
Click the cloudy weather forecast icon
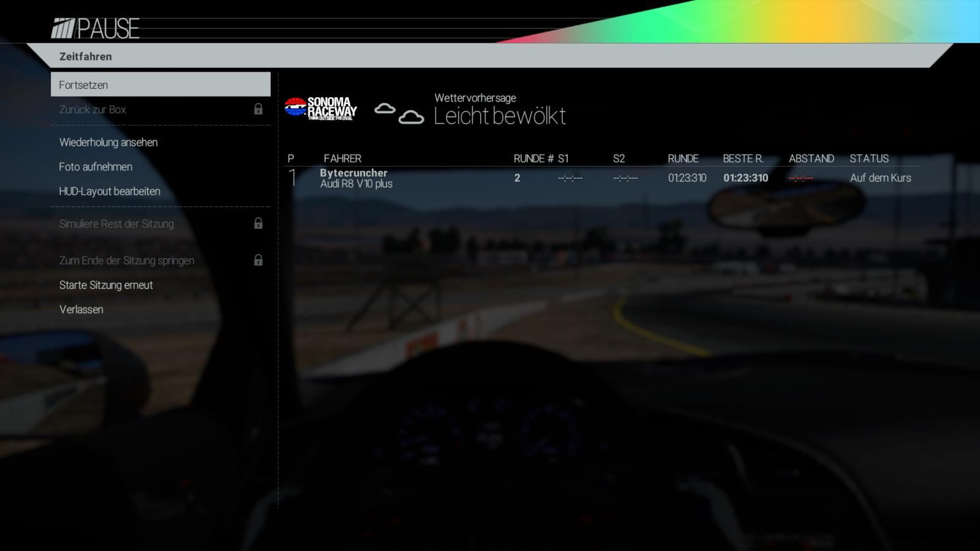click(399, 113)
